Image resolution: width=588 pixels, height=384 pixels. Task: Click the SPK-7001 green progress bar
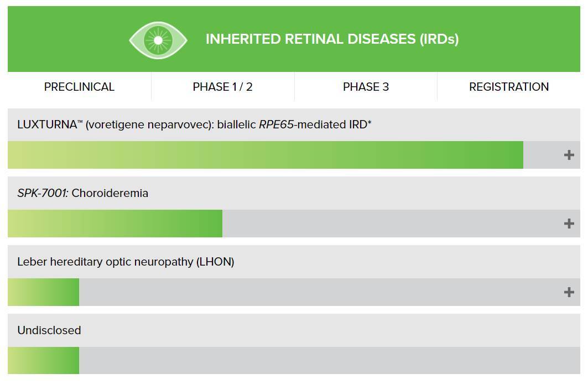(115, 224)
